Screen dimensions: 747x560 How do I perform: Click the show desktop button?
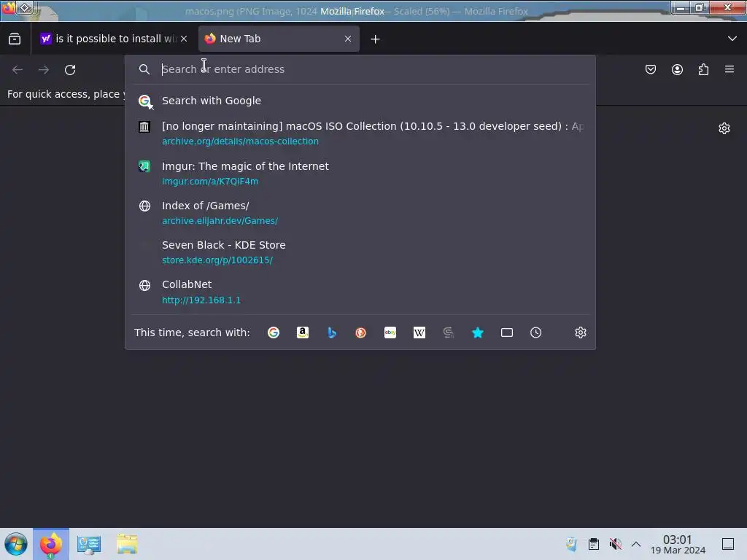click(x=728, y=544)
